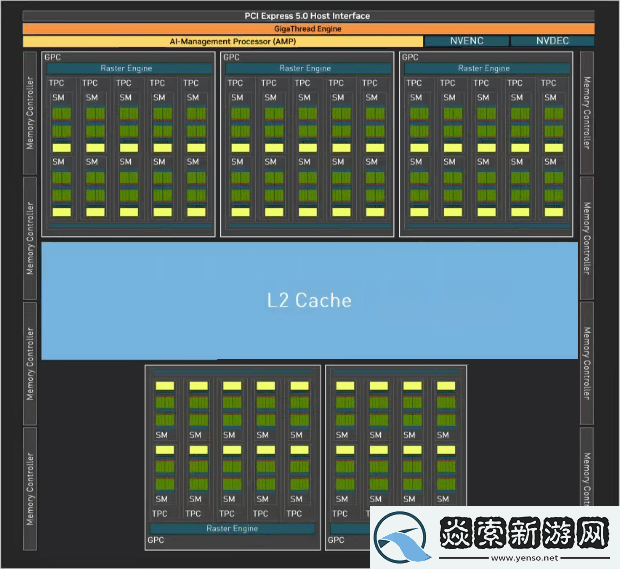Screen dimensions: 620x569
Task: Click the topmost Memory Controller on left side
Action: 30,111
